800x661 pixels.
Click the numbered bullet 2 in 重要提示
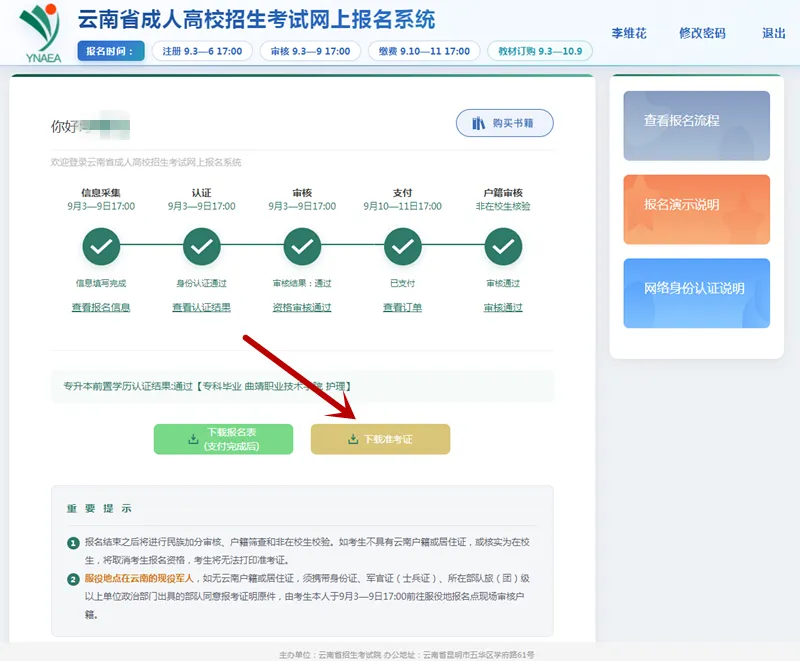point(73,579)
